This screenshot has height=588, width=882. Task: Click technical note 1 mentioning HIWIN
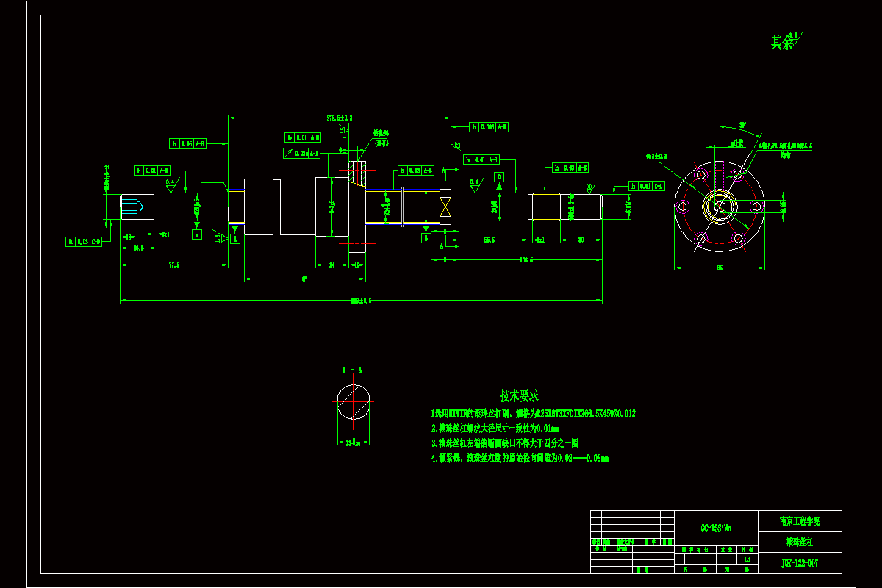pyautogui.click(x=533, y=414)
